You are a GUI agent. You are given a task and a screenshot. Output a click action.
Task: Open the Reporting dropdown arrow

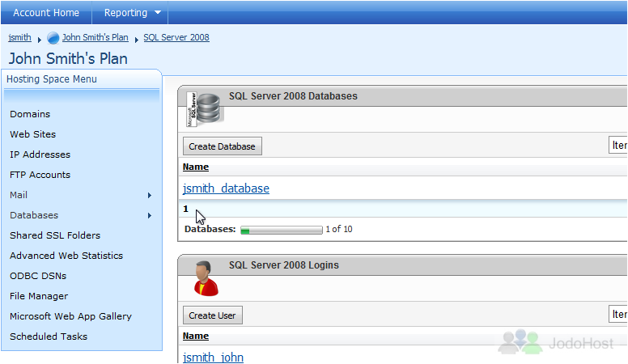pos(158,12)
